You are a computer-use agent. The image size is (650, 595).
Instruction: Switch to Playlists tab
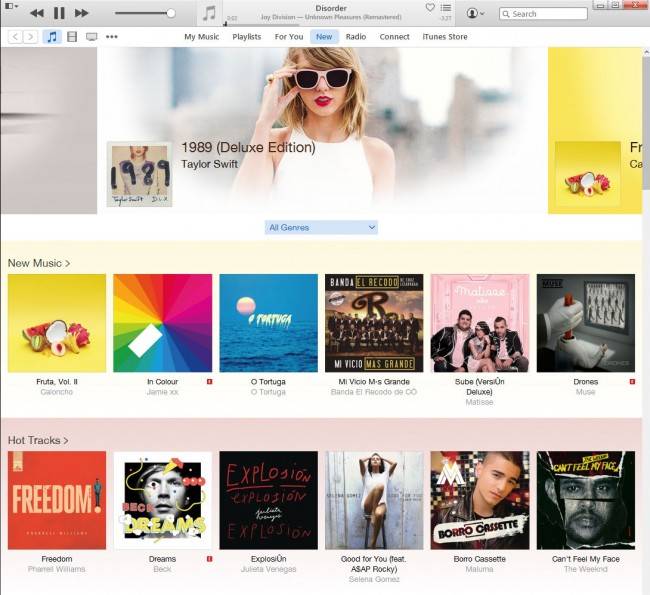tap(247, 37)
